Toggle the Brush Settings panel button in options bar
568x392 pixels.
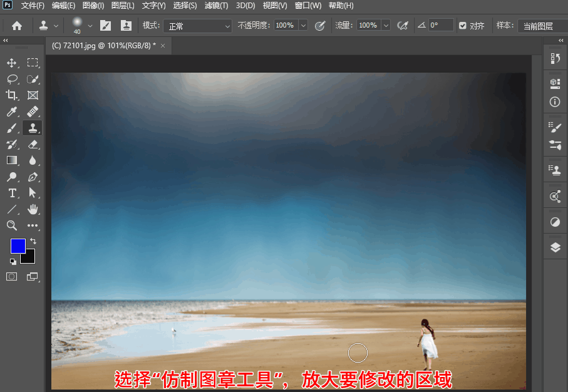pos(105,26)
